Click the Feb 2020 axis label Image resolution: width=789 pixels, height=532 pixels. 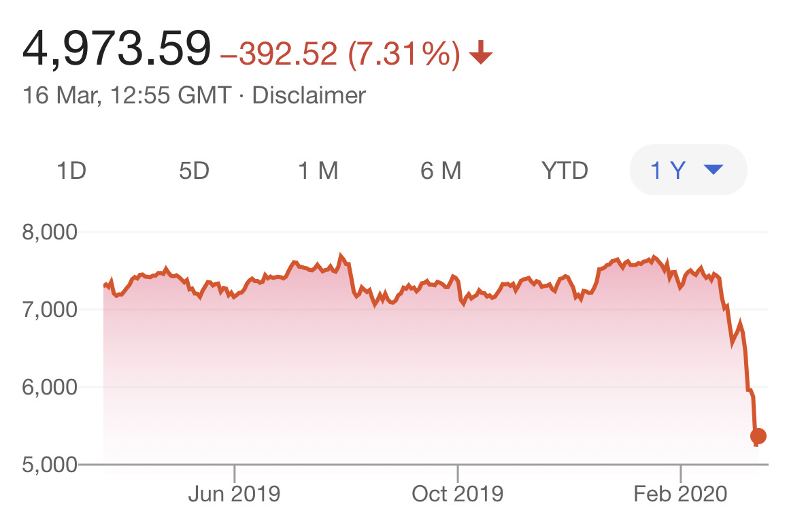[680, 493]
